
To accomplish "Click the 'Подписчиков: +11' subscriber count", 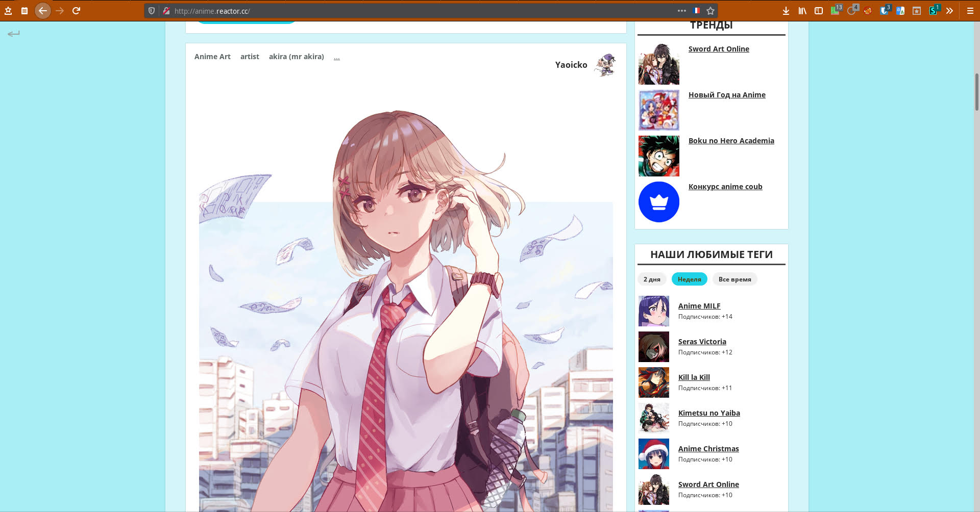I will [705, 388].
